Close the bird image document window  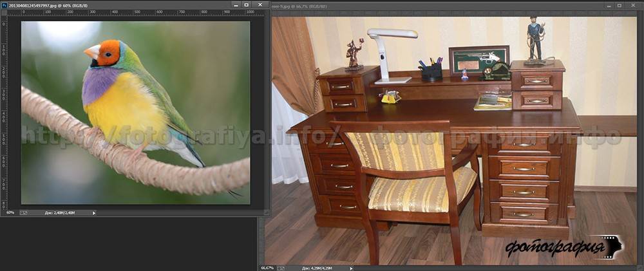[x=260, y=5]
